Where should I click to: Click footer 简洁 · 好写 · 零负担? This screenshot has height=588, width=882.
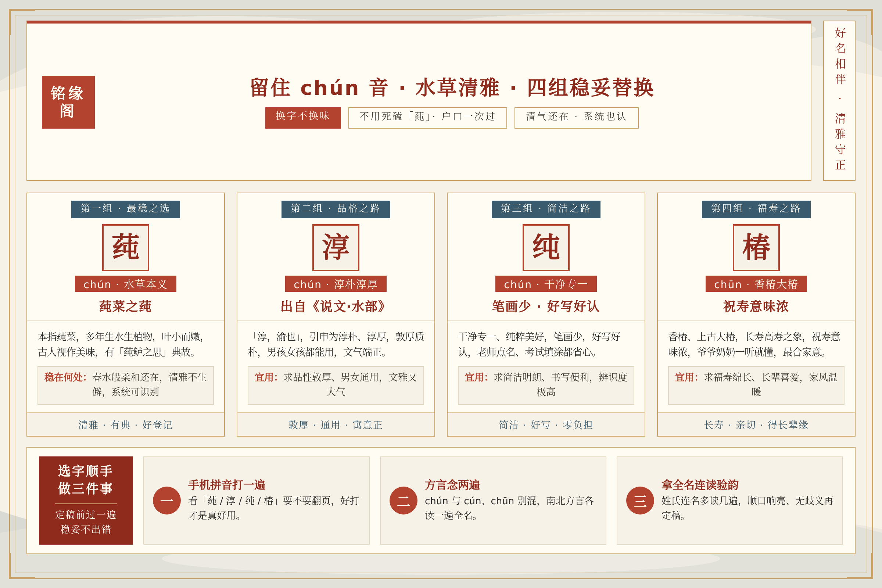click(546, 425)
